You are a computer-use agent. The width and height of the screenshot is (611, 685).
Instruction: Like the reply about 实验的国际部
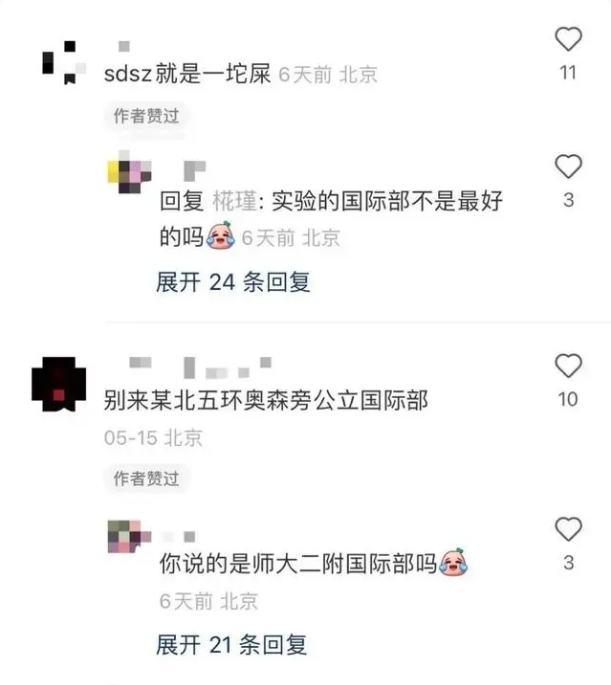pyautogui.click(x=568, y=166)
